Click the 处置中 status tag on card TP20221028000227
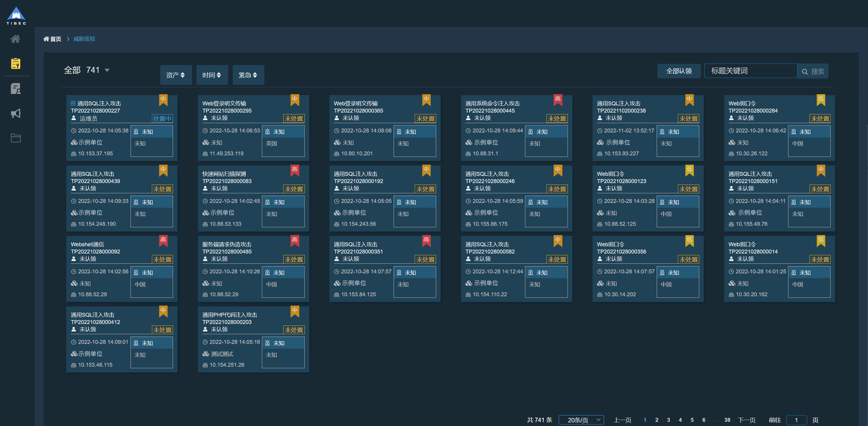Screen dimensions: 868x426 [x=162, y=119]
